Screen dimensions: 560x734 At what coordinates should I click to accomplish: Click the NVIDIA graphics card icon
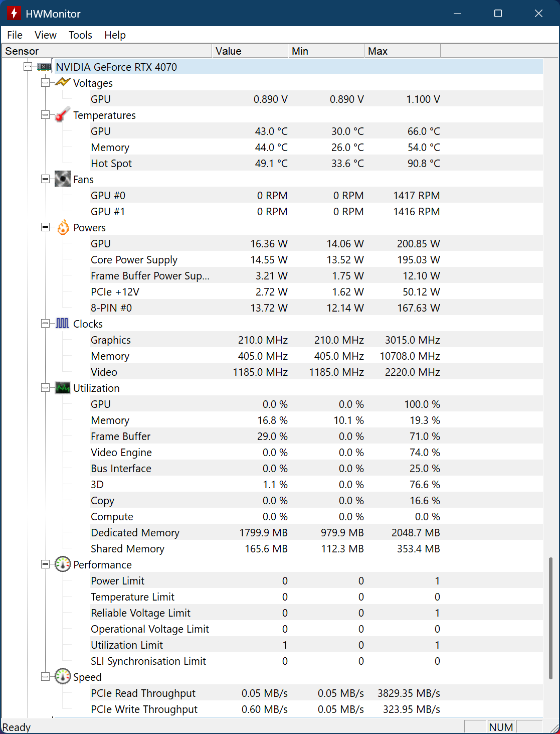click(x=45, y=67)
